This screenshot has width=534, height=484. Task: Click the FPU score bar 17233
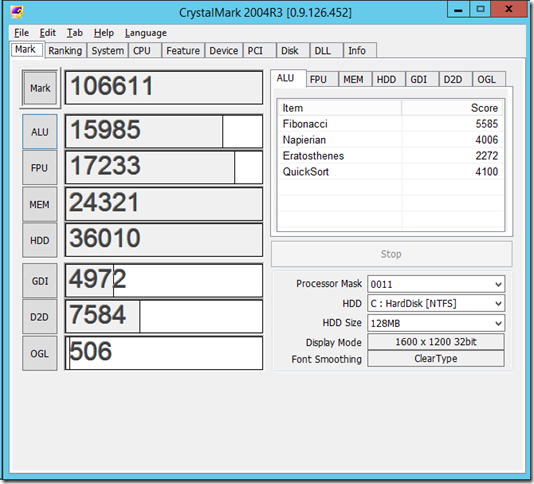[x=164, y=167]
